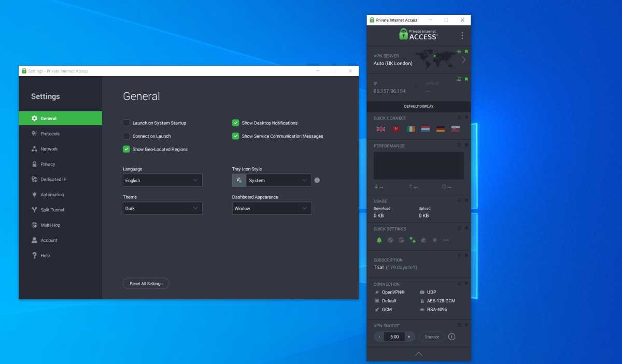The image size is (622, 364).
Task: Open the Dashboard Appearance dropdown
Action: pyautogui.click(x=272, y=208)
